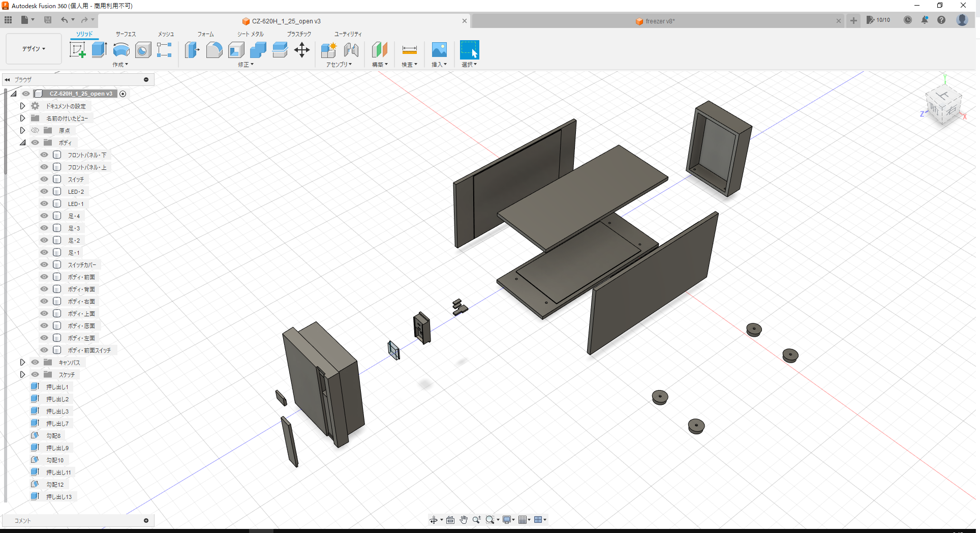Select the Move/Copy tool
Viewport: 980px width, 533px height.
pyautogui.click(x=302, y=49)
